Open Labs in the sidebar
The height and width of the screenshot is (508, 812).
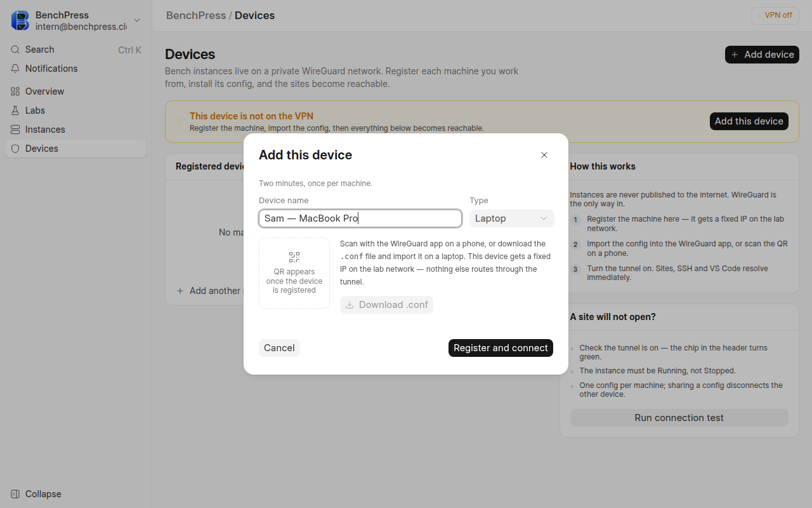point(76,110)
